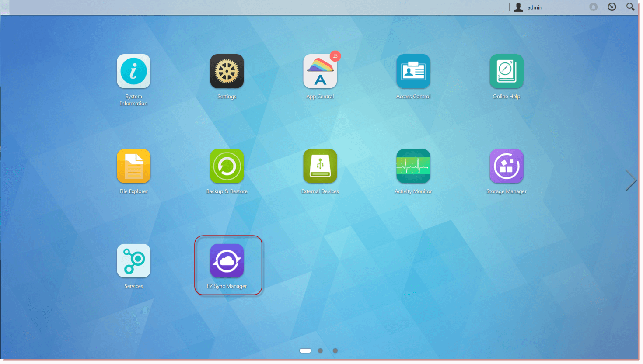The image size is (643, 364).
Task: Open External Devices app
Action: click(x=320, y=166)
